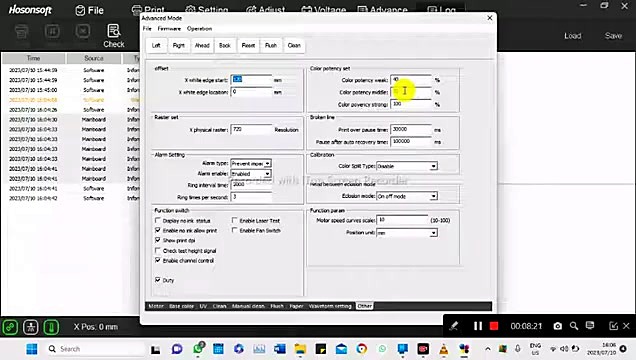Open the Position unit dropdown
The width and height of the screenshot is (636, 360).
407,233
